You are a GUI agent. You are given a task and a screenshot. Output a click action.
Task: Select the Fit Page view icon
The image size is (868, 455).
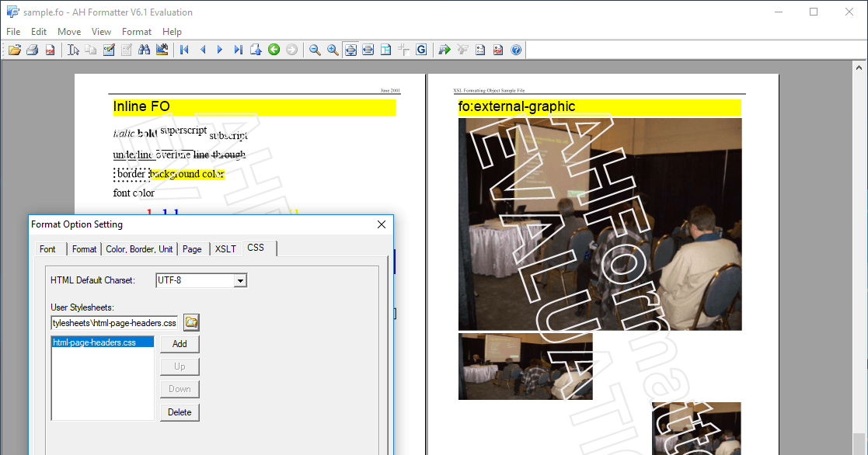(x=350, y=49)
